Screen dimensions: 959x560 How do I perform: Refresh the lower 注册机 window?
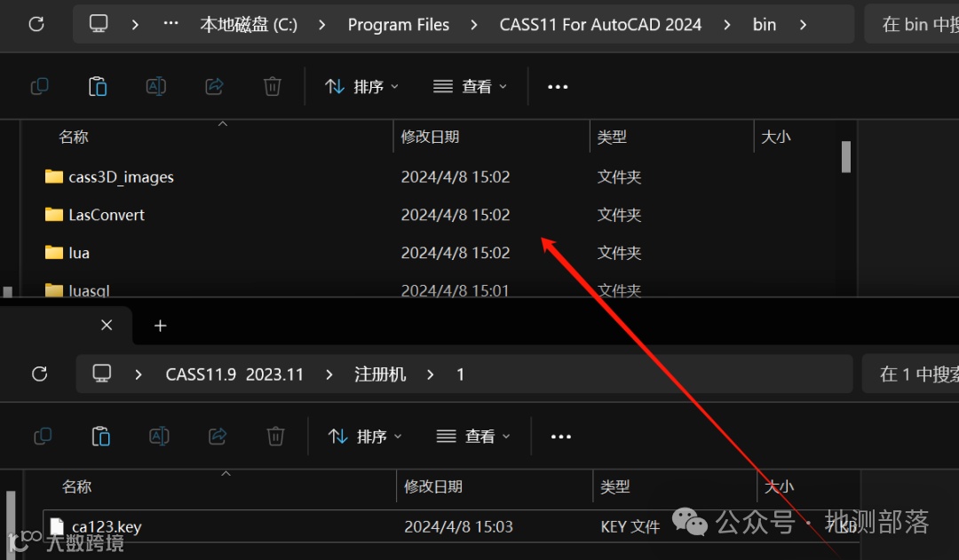coord(40,374)
